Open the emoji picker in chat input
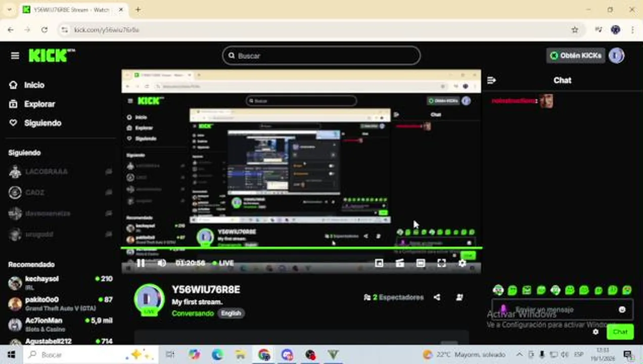This screenshot has width=643, height=364. [x=622, y=309]
